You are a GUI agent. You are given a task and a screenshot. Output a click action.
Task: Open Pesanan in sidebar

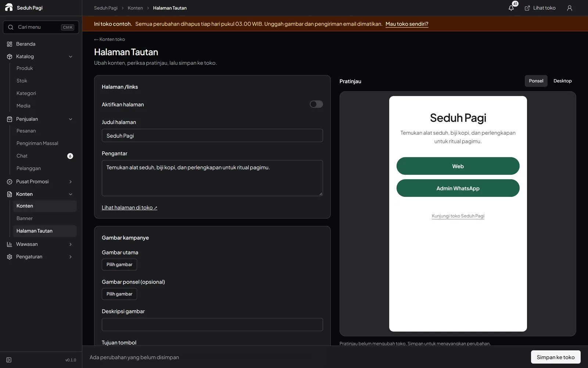coord(45,131)
